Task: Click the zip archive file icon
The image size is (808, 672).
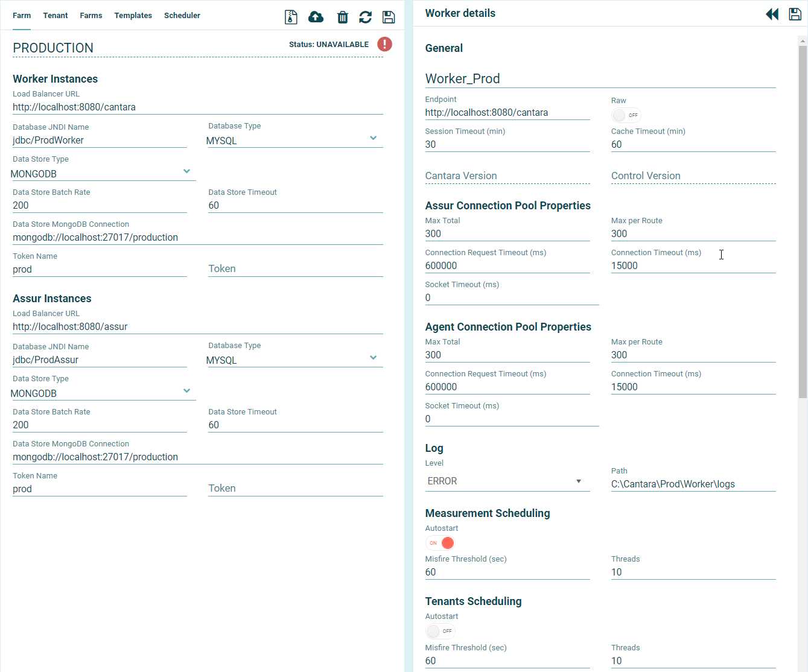Action: click(x=291, y=17)
